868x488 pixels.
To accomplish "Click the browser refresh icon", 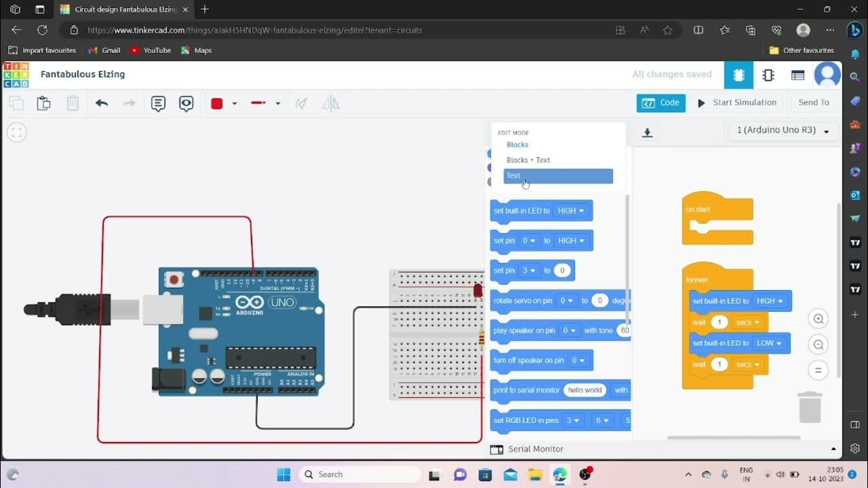I will (x=42, y=30).
